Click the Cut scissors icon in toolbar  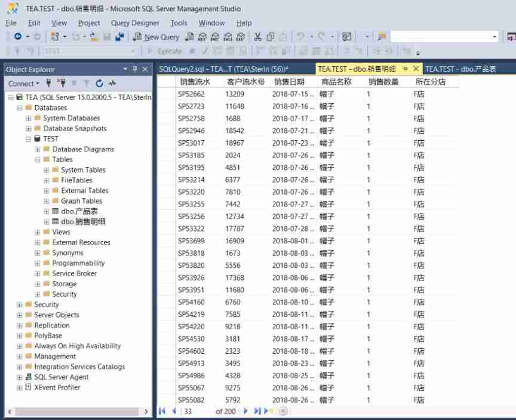pos(258,37)
